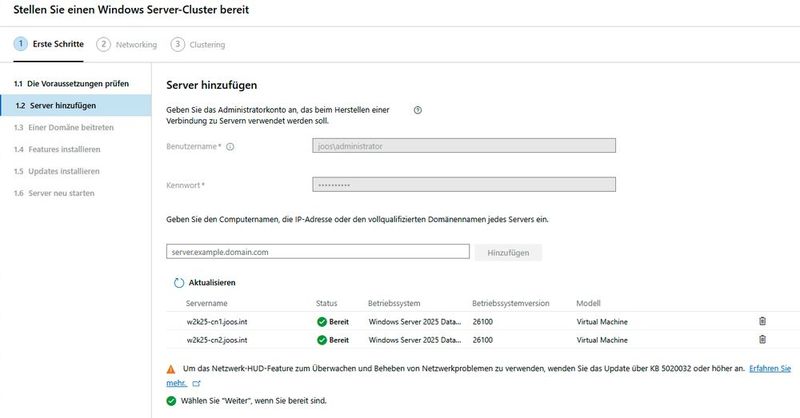Screen dimensions: 800x418
Task: Open the Clustering step tab
Action: pyautogui.click(x=198, y=44)
